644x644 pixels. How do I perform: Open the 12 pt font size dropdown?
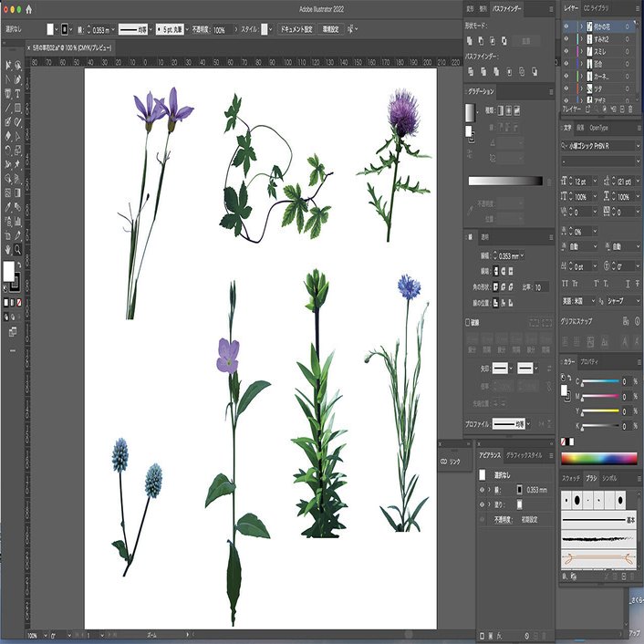pyautogui.click(x=595, y=182)
